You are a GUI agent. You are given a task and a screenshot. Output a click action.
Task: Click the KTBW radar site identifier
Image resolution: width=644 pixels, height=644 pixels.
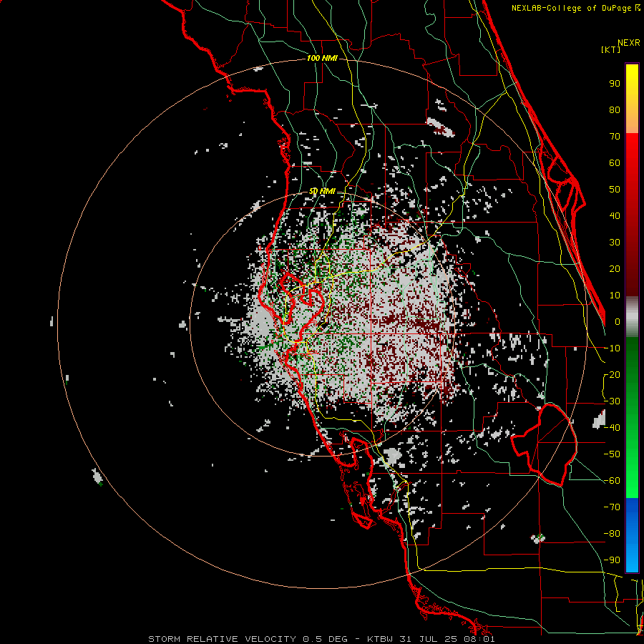pyautogui.click(x=381, y=639)
